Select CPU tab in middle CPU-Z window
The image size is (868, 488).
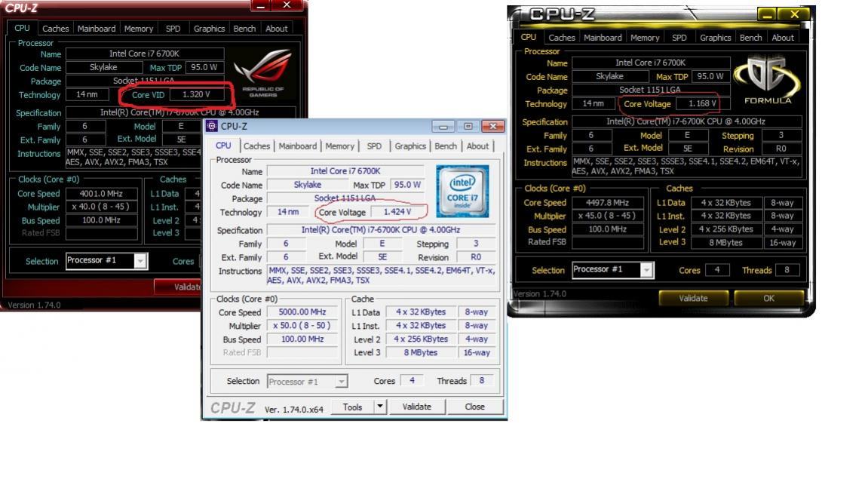(x=223, y=145)
